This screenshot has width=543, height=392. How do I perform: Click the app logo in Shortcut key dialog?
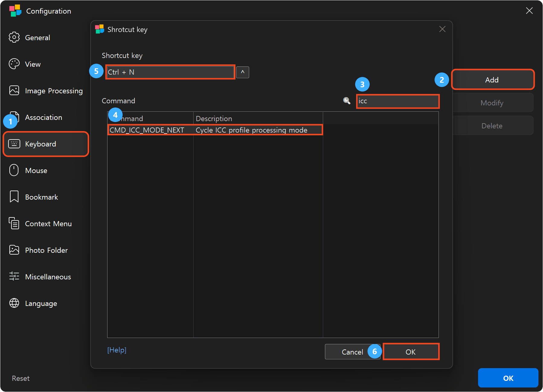pyautogui.click(x=100, y=29)
